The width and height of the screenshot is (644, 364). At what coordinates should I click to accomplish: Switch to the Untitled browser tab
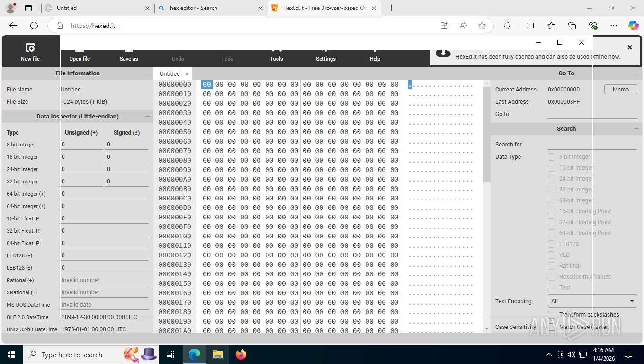tap(96, 8)
